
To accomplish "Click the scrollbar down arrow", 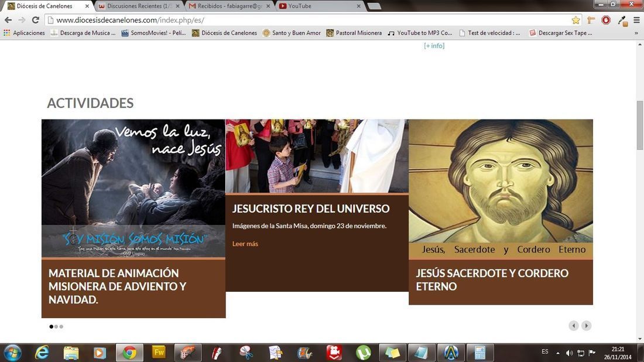I will tap(640, 339).
